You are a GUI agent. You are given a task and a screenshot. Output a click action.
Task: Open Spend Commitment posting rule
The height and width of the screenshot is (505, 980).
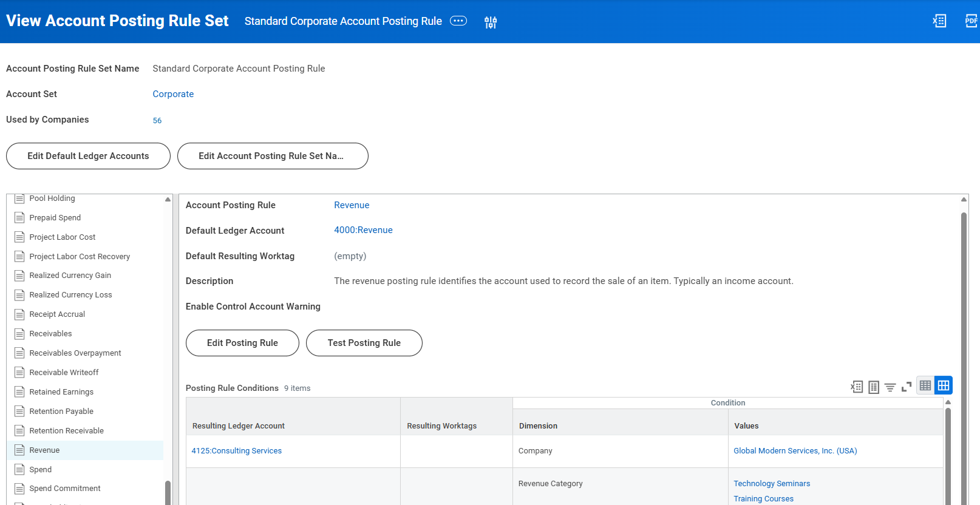pos(65,489)
